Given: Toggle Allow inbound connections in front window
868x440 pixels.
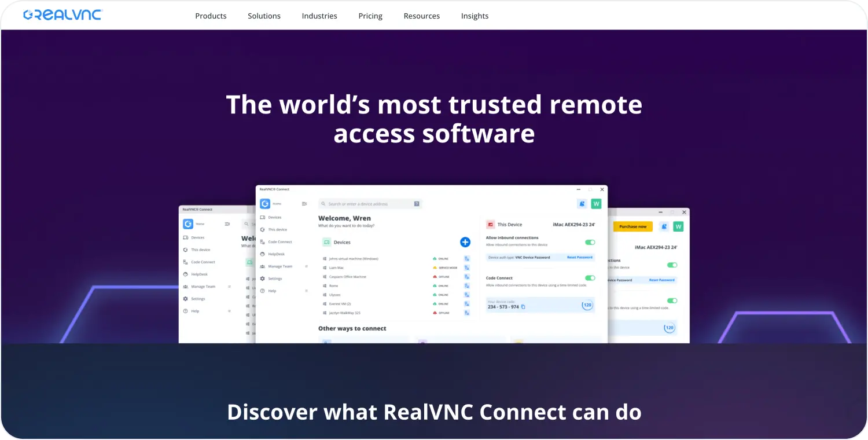Looking at the screenshot, I should 590,242.
